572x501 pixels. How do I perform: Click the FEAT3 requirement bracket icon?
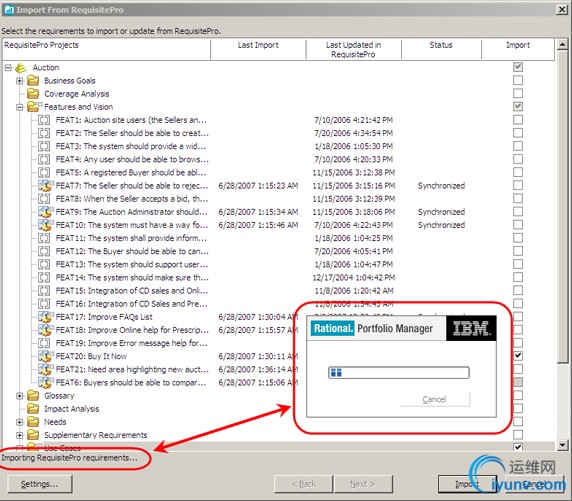[x=44, y=146]
